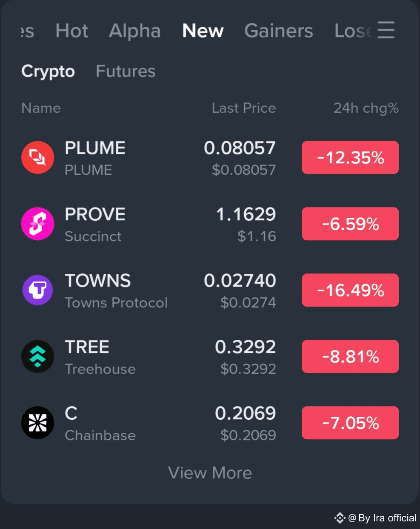Select the New tab

[x=203, y=31]
